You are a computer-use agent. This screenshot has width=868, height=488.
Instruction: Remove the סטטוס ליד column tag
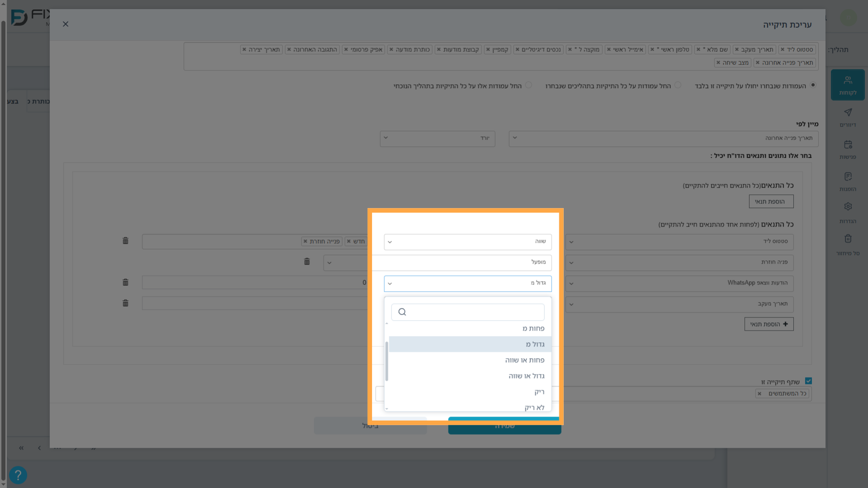783,50
